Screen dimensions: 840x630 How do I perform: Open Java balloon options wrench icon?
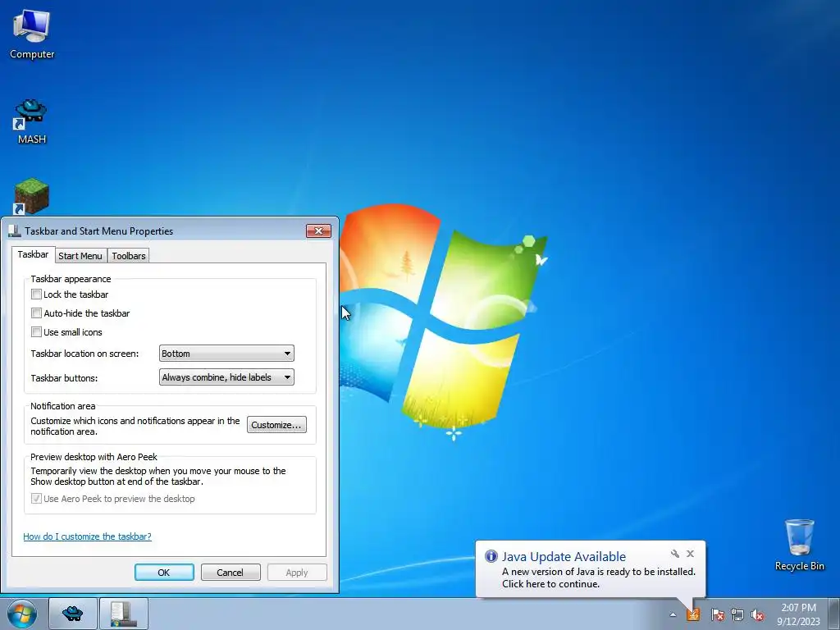tap(675, 554)
